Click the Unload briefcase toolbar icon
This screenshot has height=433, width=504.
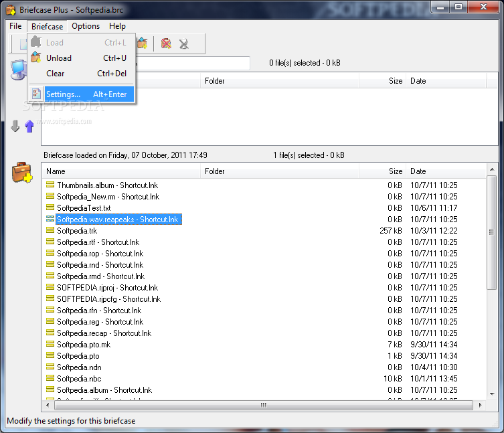coord(143,43)
